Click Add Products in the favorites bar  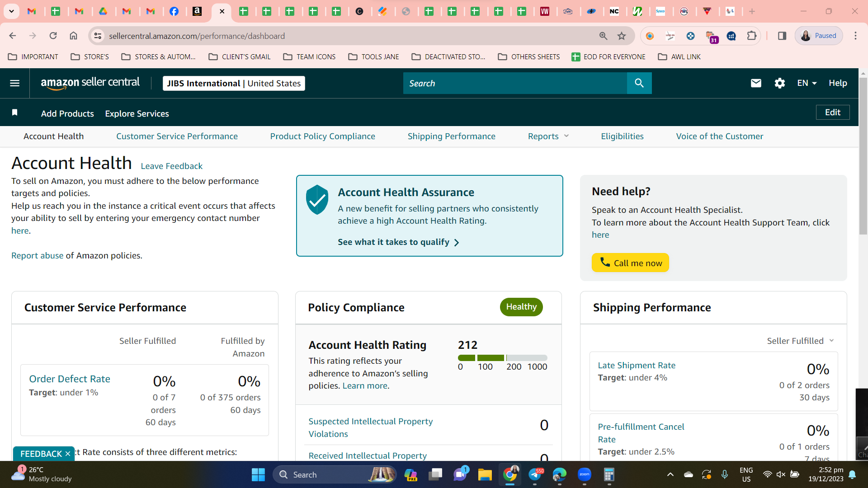pyautogui.click(x=67, y=113)
